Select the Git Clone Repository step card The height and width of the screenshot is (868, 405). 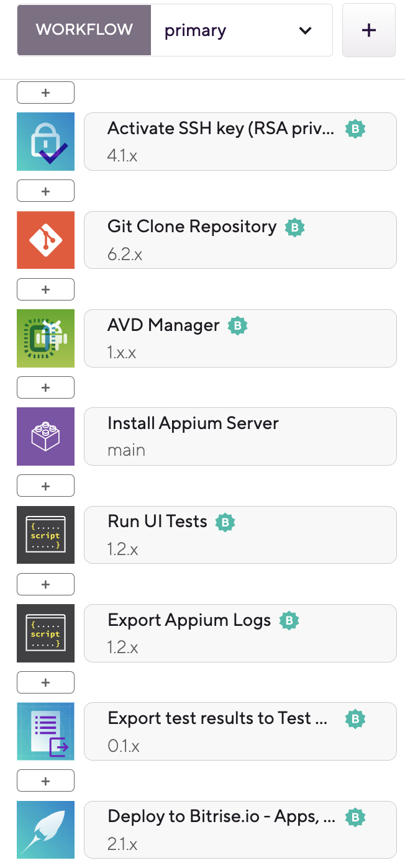[x=240, y=240]
